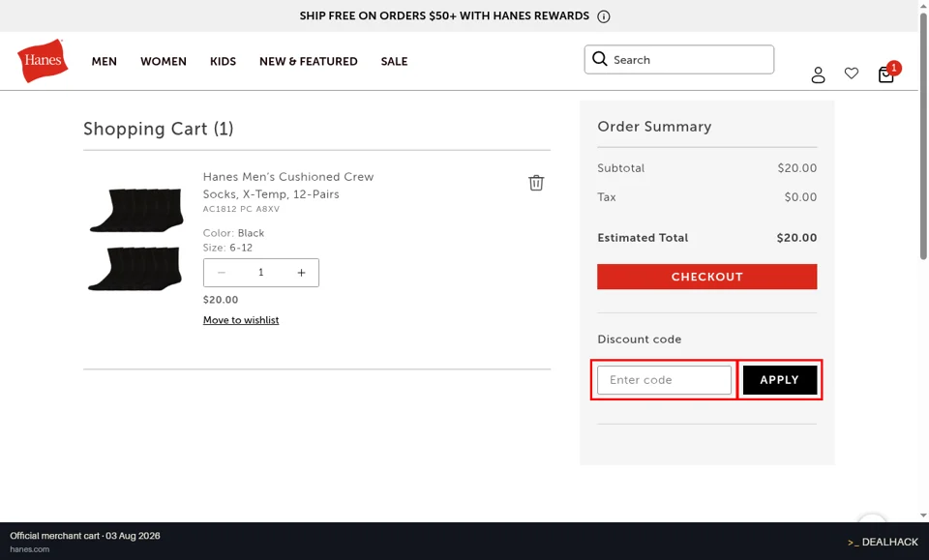Click the CHECKOUT button
929x560 pixels.
pyautogui.click(x=706, y=277)
